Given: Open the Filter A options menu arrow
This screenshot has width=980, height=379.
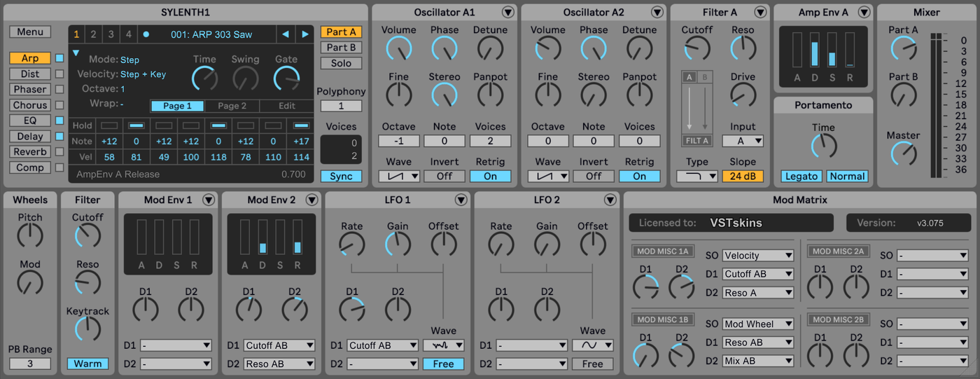Looking at the screenshot, I should (x=759, y=12).
